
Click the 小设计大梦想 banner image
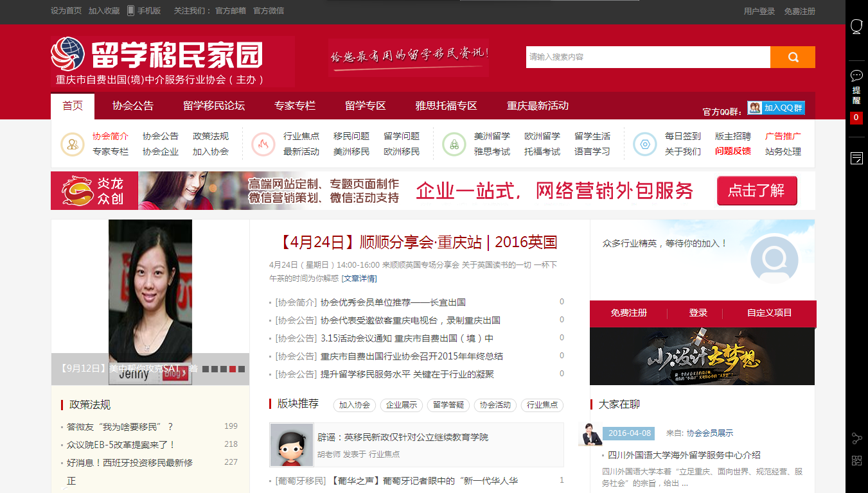tap(702, 356)
